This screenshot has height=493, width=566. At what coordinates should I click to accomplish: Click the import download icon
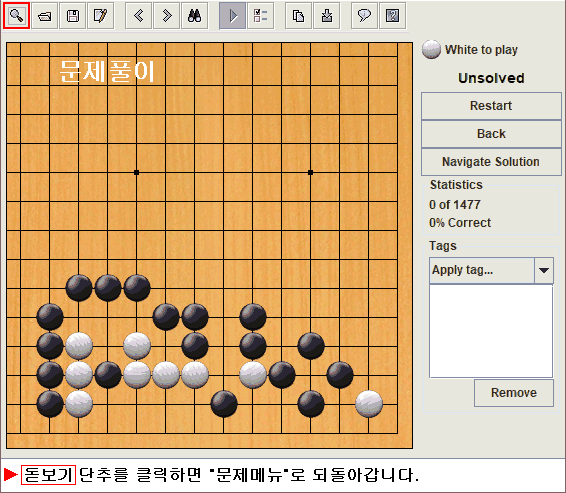point(327,16)
